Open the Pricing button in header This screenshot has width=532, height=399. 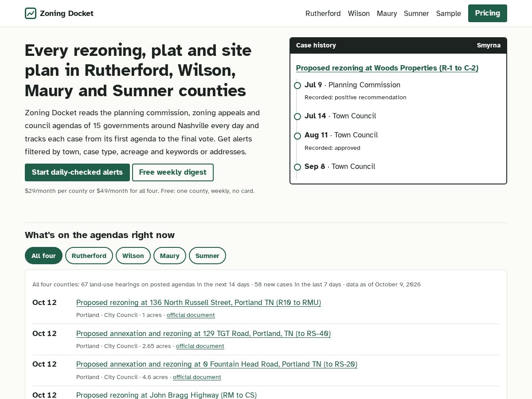(488, 13)
